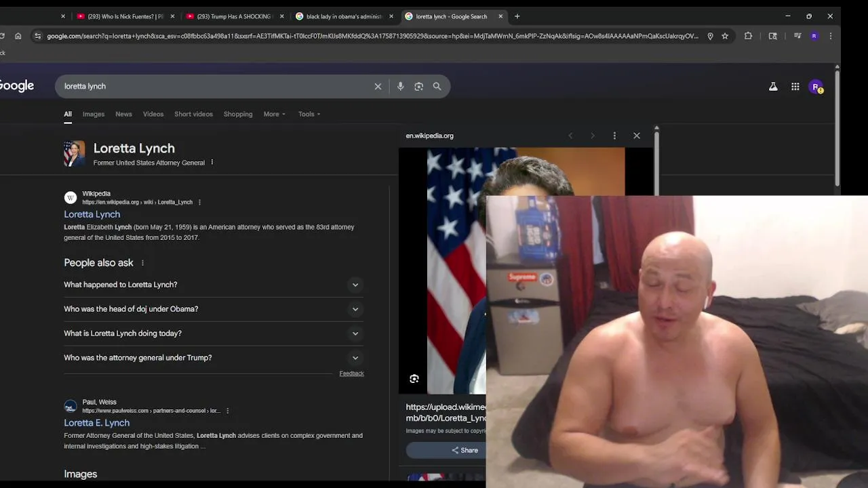Close the 'black lady in obama's' tab
Image resolution: width=868 pixels, height=488 pixels.
pyautogui.click(x=391, y=16)
